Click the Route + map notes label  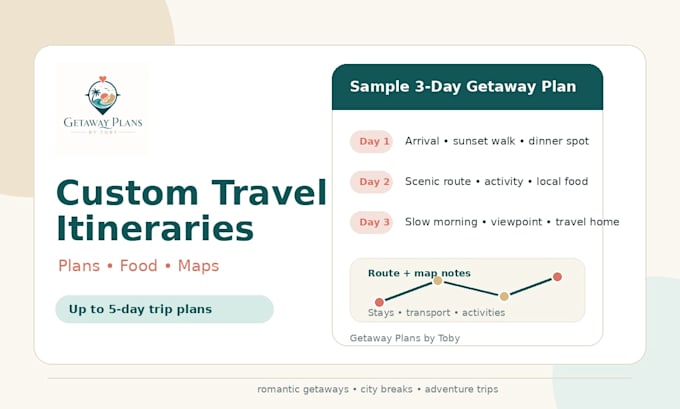tap(419, 273)
